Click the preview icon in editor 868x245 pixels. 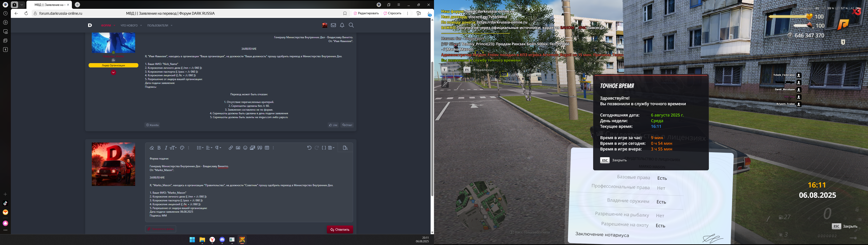click(345, 148)
